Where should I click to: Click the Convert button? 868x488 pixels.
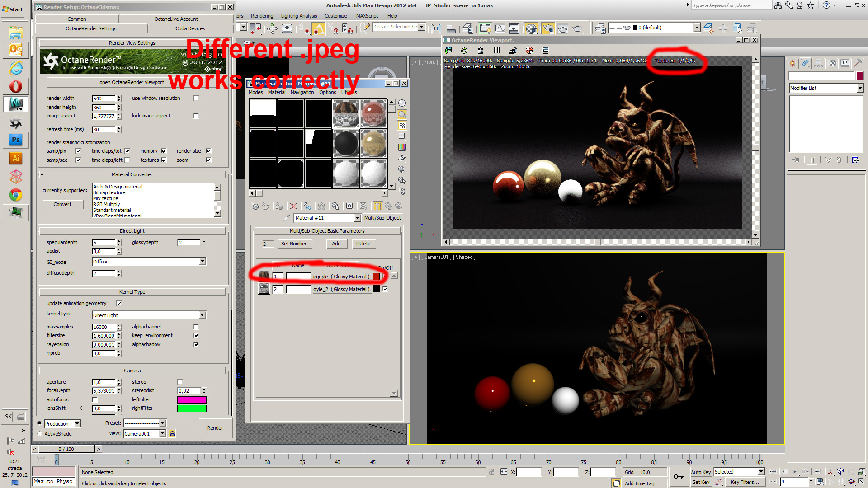62,204
